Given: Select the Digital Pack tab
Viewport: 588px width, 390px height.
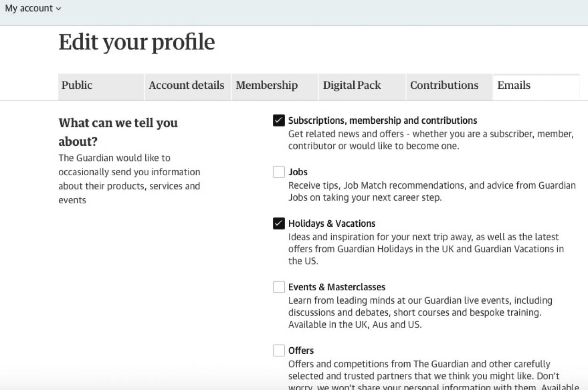Looking at the screenshot, I should 352,86.
